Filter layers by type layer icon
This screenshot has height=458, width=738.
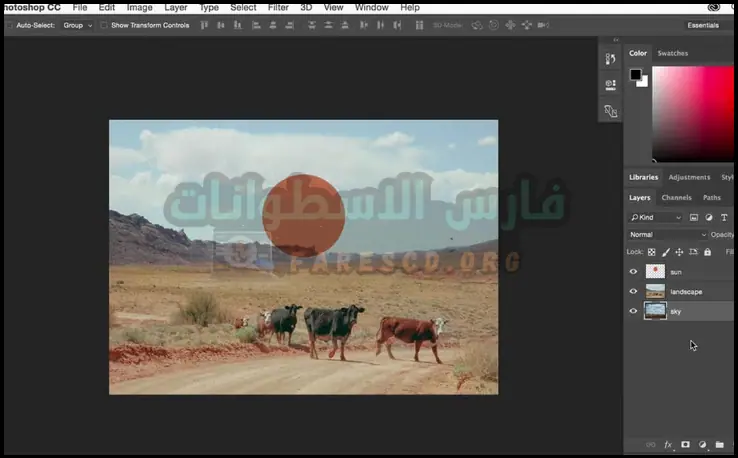tap(723, 217)
